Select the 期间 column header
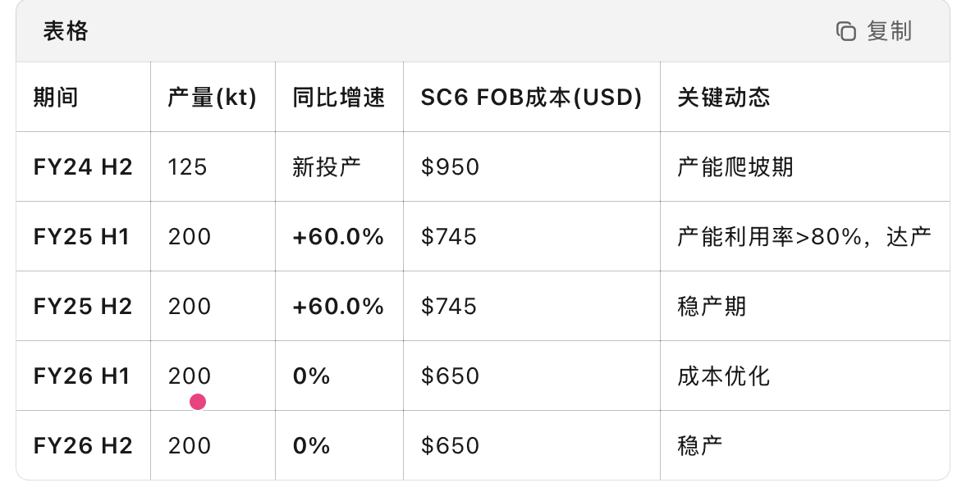 click(x=56, y=98)
